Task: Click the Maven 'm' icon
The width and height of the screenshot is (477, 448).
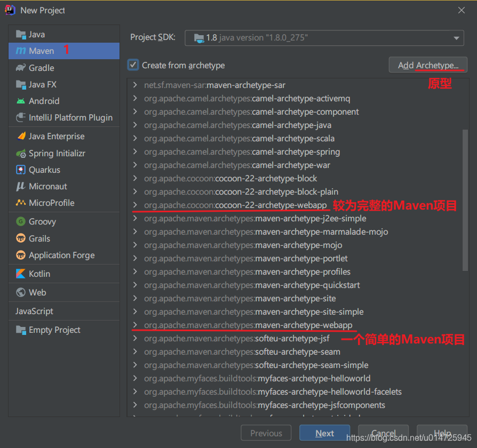Action: coord(21,51)
